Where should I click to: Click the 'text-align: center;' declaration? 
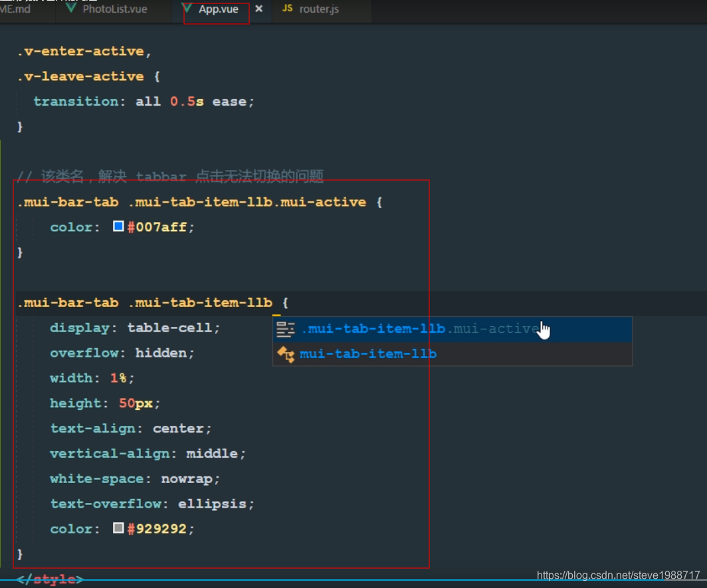click(x=130, y=429)
